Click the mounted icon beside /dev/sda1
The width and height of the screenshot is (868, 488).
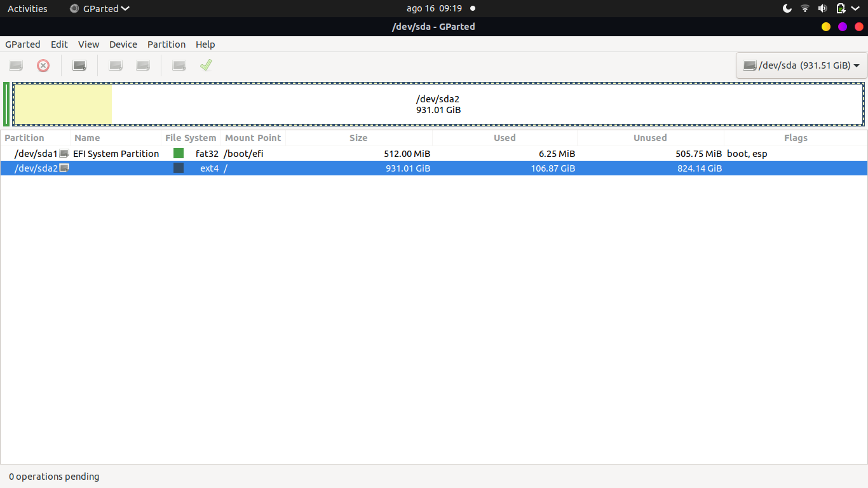coord(64,154)
